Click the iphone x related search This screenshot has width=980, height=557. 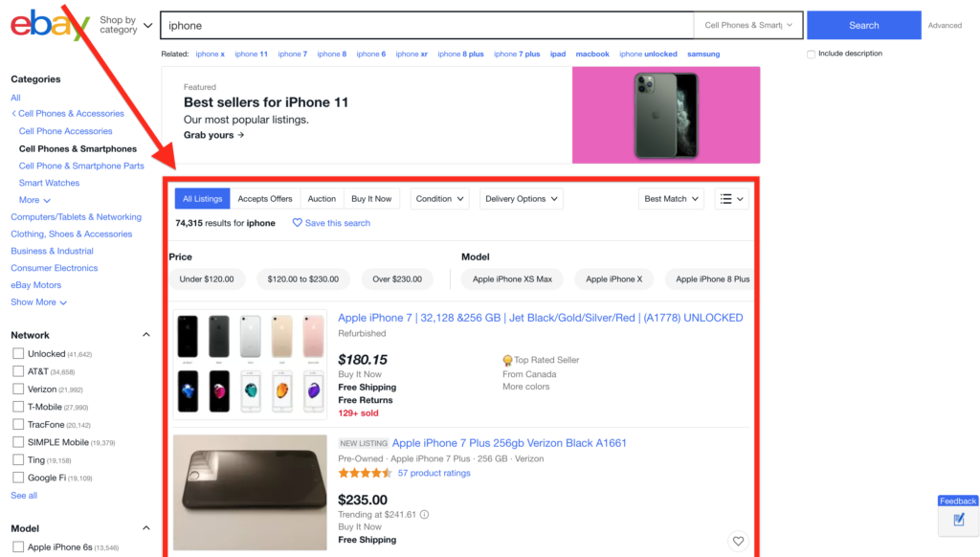pyautogui.click(x=210, y=54)
